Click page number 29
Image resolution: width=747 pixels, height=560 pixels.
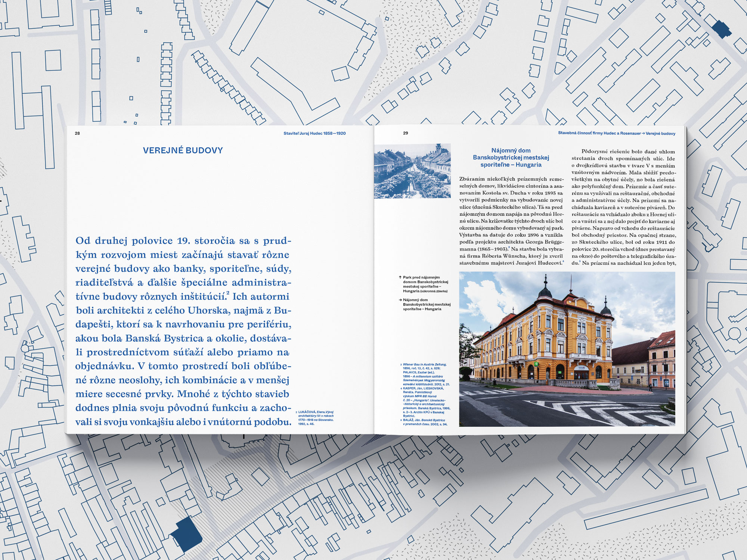pos(405,133)
